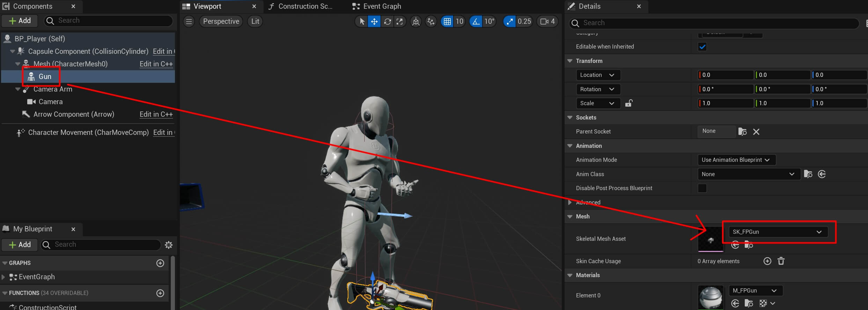Switch to the Viewport tab
The height and width of the screenshot is (310, 868).
(207, 6)
